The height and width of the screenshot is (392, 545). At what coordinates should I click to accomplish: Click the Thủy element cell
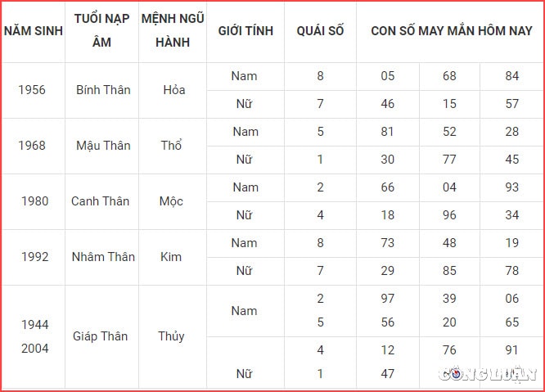pyautogui.click(x=171, y=336)
